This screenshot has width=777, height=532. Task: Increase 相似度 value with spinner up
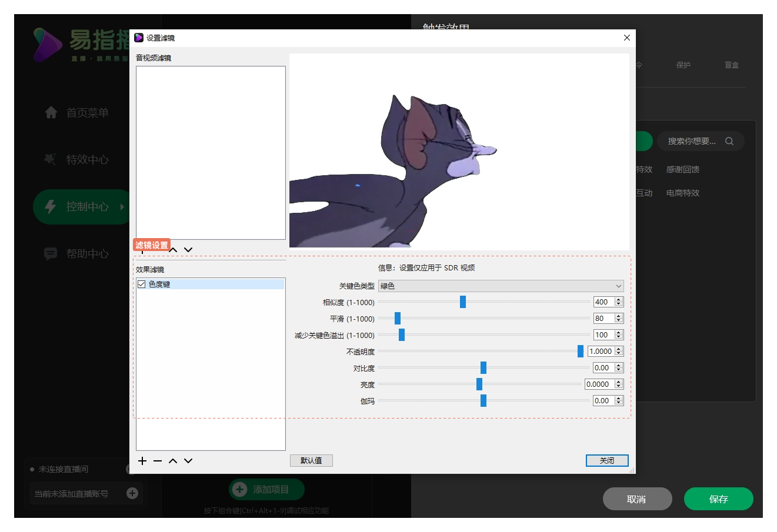619,300
